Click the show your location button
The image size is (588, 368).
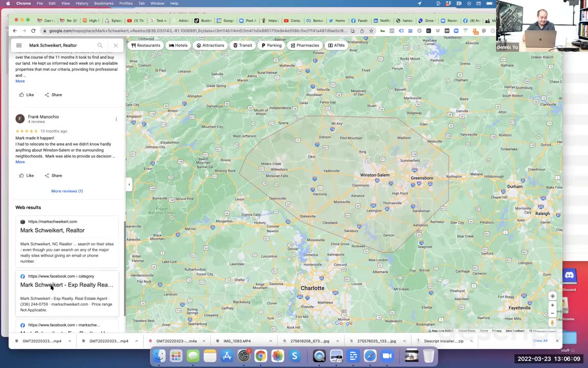pyautogui.click(x=552, y=296)
